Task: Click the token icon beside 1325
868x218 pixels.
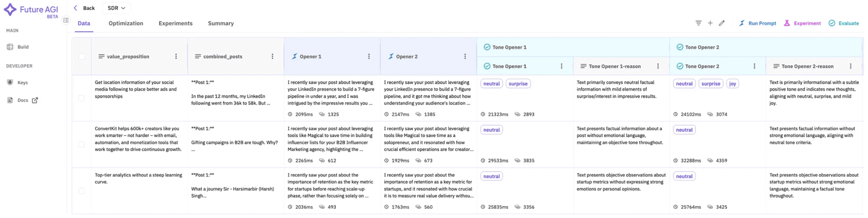Action: coord(322,115)
